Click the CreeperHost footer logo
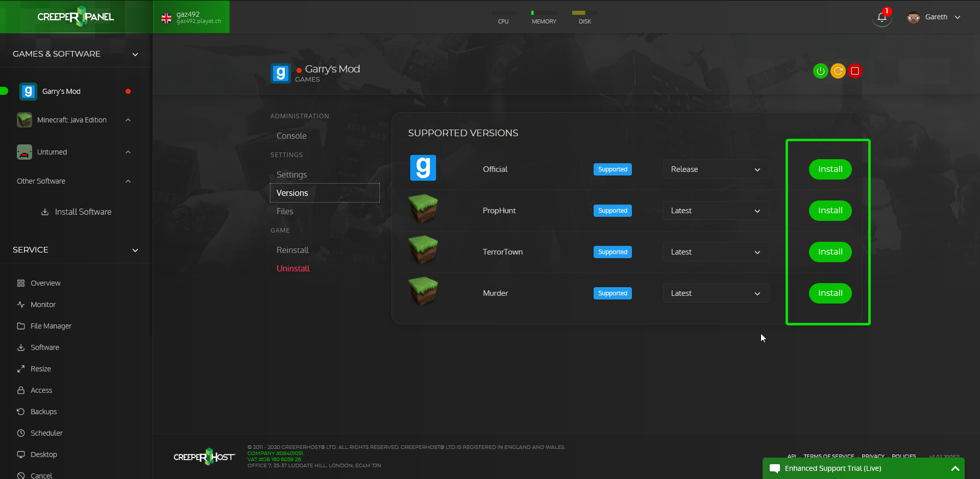The width and height of the screenshot is (980, 479). (204, 457)
